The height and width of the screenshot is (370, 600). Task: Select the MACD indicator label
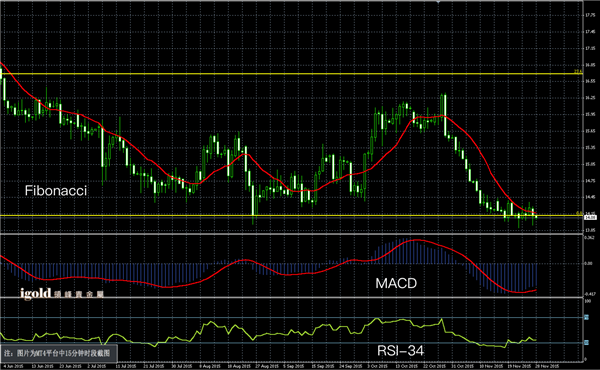[396, 284]
